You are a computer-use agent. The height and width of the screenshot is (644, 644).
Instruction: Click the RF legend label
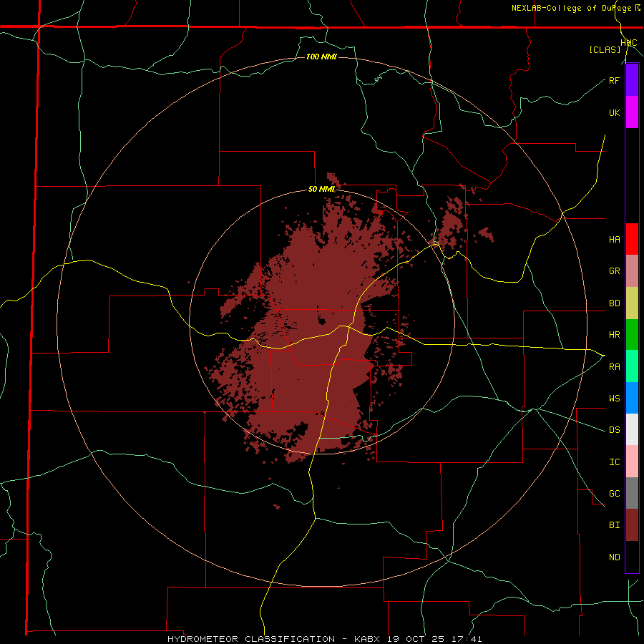click(x=614, y=80)
